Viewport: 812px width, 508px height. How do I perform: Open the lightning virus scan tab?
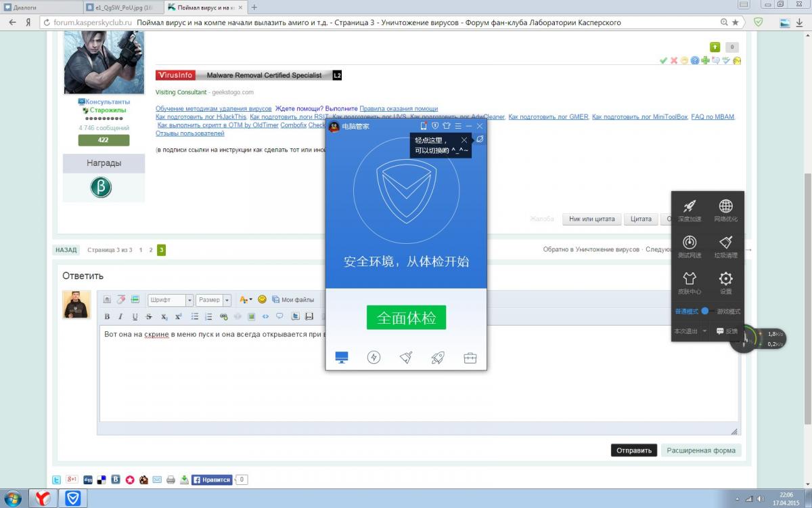coord(374,357)
